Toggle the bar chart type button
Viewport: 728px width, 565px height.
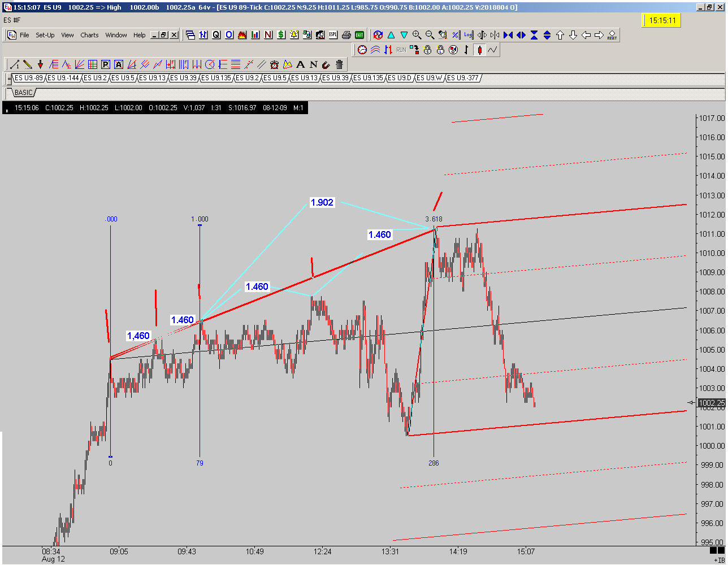pos(467,50)
